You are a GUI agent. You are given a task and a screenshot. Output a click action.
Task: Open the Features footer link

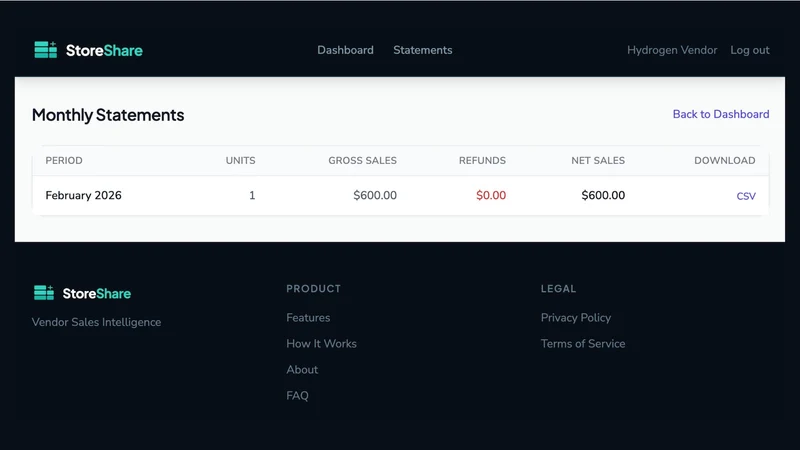[x=308, y=317]
